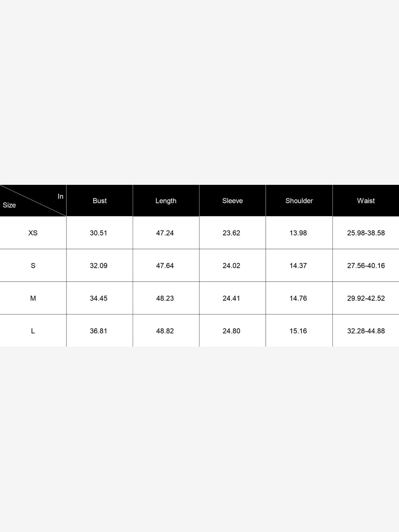Click the Shoulder column header

coord(299,201)
